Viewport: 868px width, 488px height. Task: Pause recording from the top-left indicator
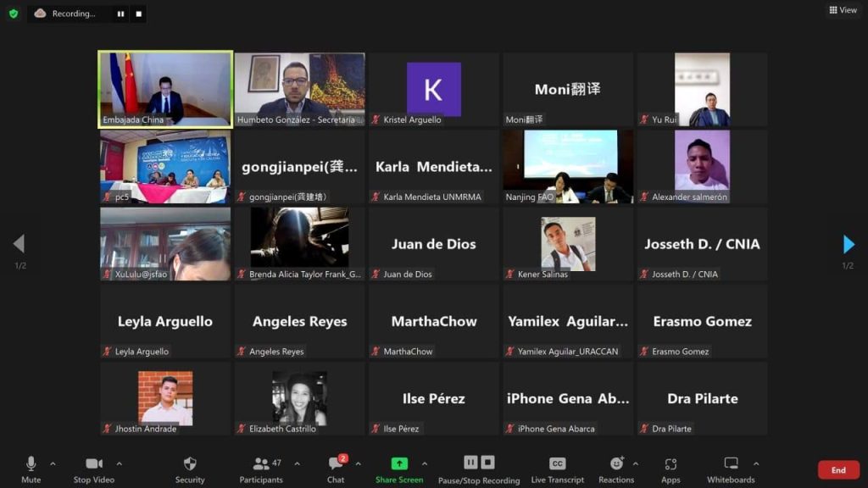click(x=120, y=14)
